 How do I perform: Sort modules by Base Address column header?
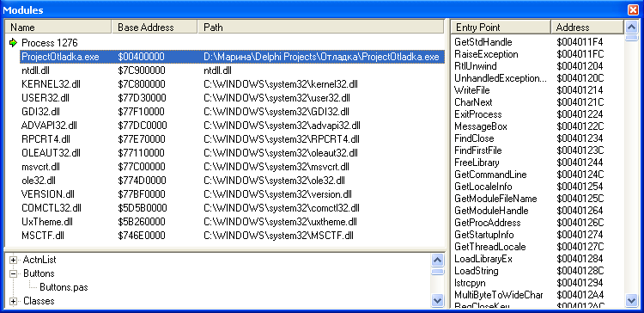tap(155, 28)
